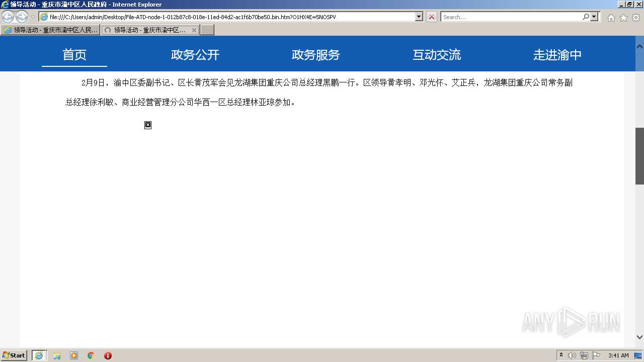The height and width of the screenshot is (362, 644).
Task: Click the page scrollbar up arrow
Action: coord(639,46)
